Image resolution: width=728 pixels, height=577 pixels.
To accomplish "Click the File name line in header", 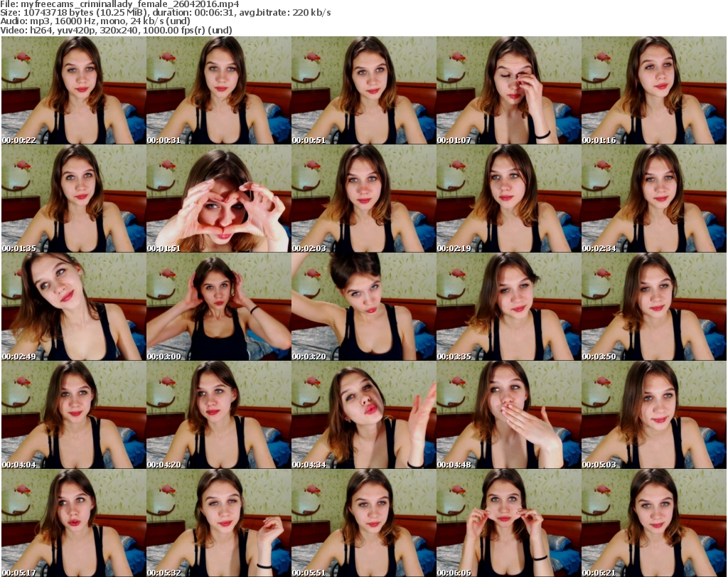I will coord(119,4).
